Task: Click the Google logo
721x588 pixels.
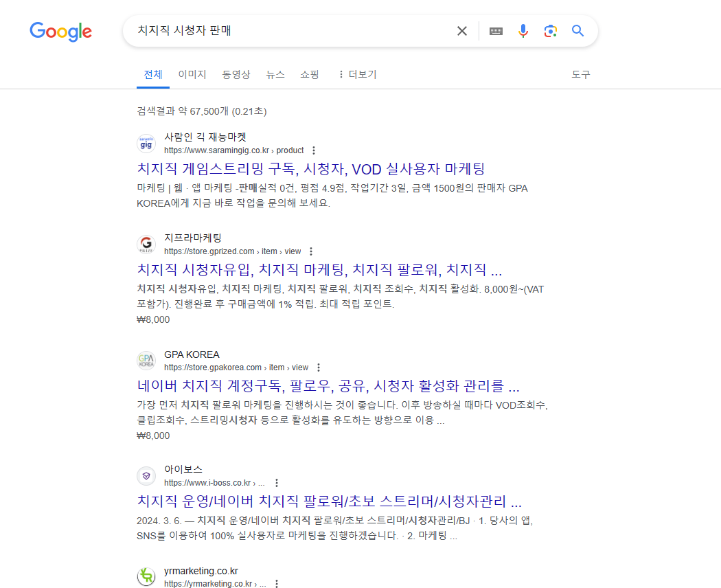Action: [60, 32]
